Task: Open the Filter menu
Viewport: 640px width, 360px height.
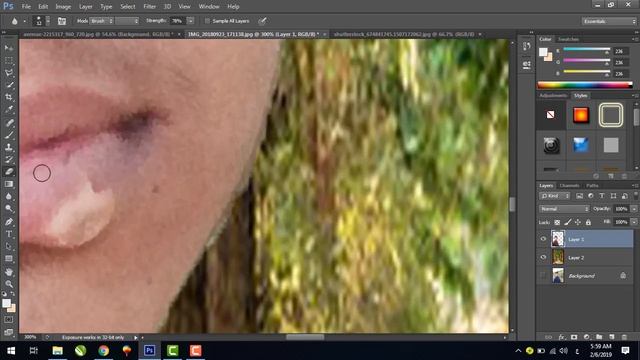Action: coord(149,7)
